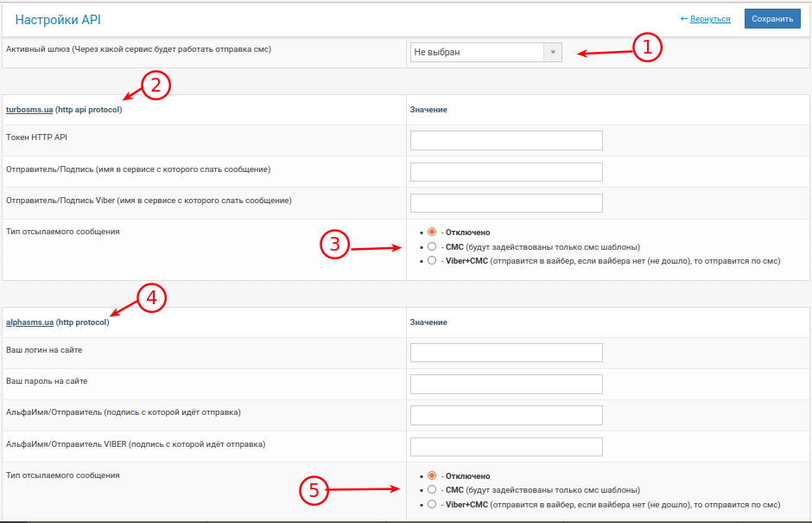The height and width of the screenshot is (523, 812).
Task: Click the Сохранить button
Action: tap(772, 19)
